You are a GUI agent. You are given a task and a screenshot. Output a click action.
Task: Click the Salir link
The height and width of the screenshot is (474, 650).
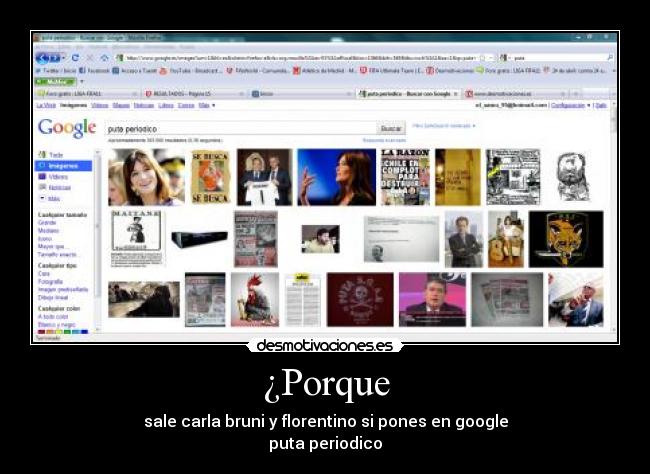(x=601, y=106)
